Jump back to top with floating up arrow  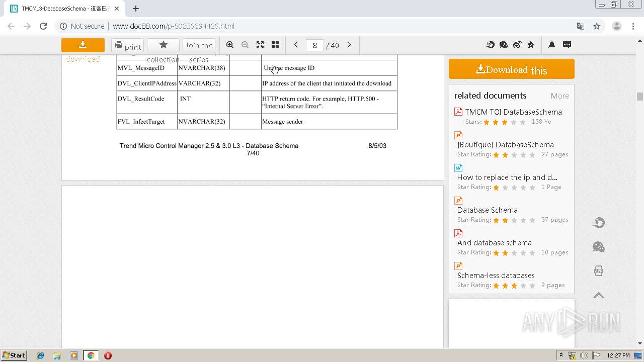coord(599,295)
